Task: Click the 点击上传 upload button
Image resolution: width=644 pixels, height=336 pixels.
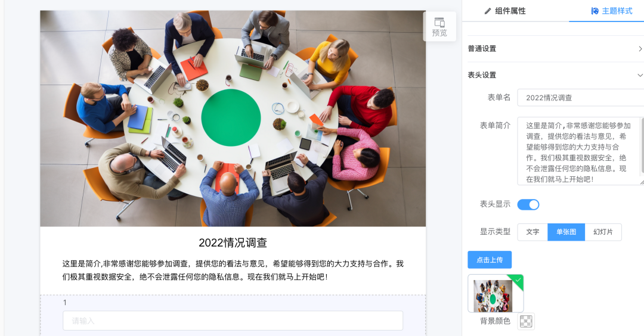Action: click(x=490, y=260)
